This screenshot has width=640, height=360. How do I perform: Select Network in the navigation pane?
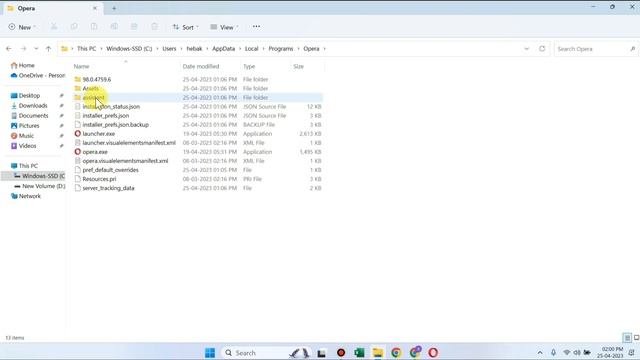coord(29,196)
